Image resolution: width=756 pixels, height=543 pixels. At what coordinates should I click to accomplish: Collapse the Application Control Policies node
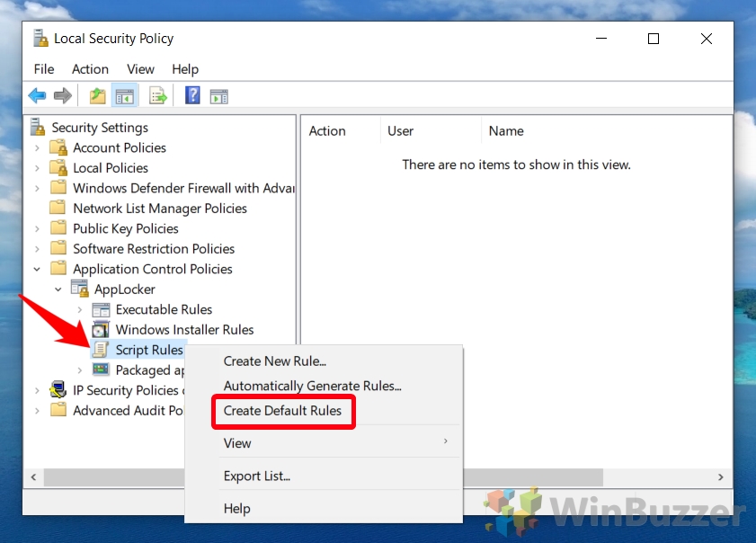tap(37, 268)
